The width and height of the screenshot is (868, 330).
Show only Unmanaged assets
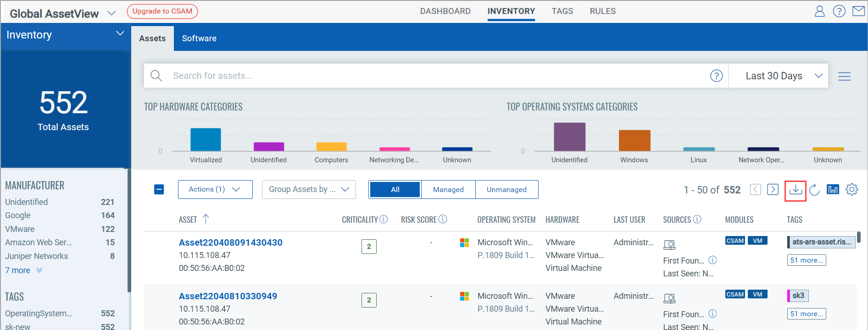pos(506,190)
